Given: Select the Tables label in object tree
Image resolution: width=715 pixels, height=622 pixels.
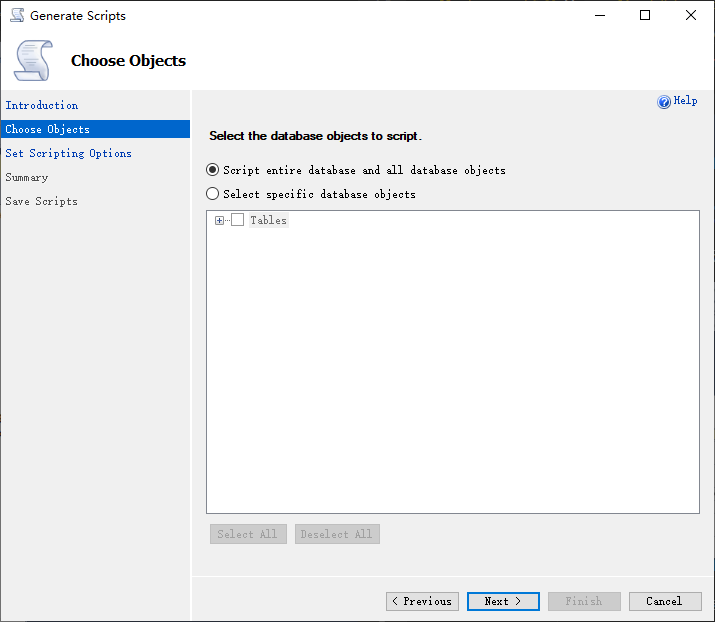Looking at the screenshot, I should point(268,220).
